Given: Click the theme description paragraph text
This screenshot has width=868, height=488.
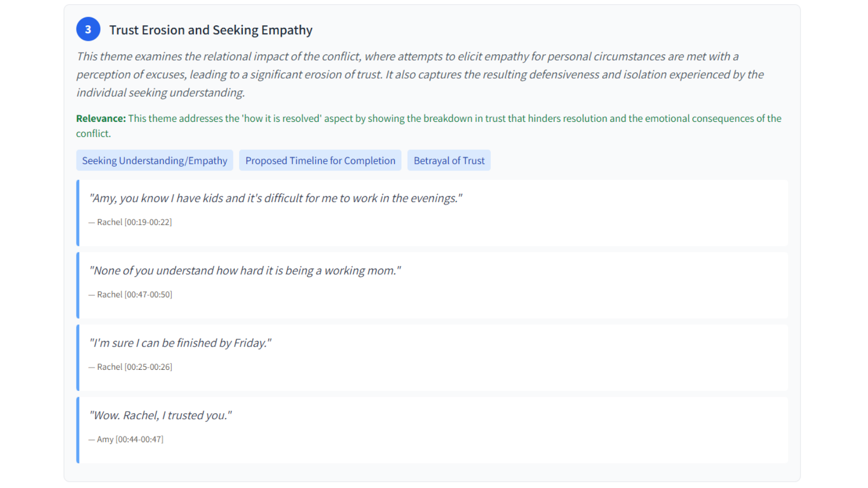Looking at the screenshot, I should (413, 74).
